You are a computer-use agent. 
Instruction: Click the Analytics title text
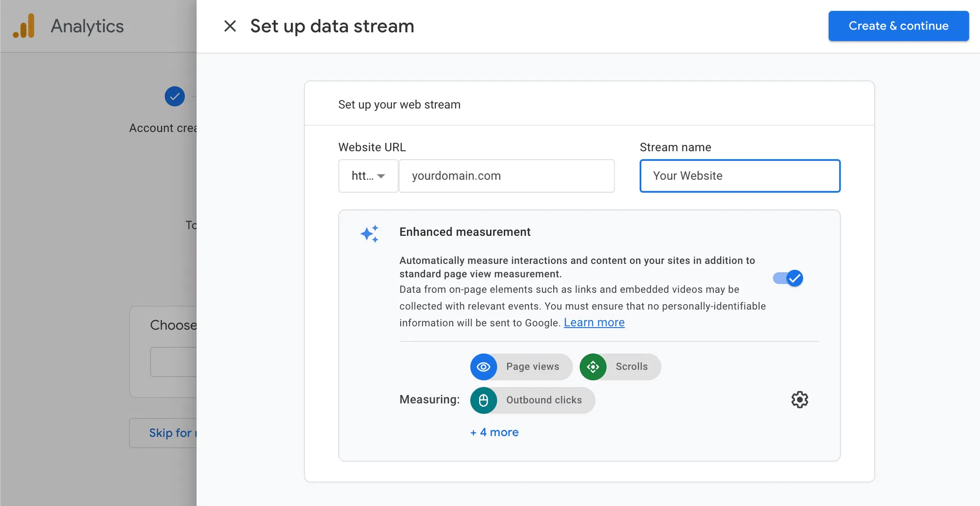87,26
